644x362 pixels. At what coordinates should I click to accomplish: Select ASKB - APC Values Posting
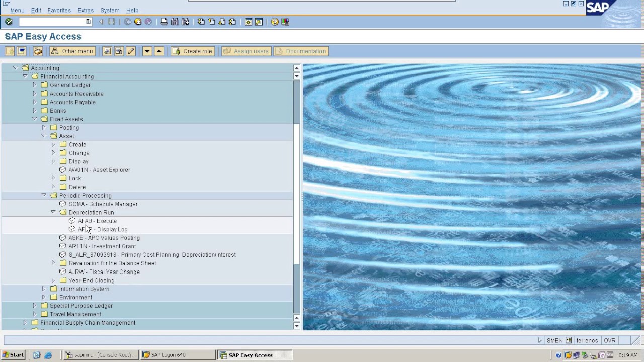(x=104, y=238)
